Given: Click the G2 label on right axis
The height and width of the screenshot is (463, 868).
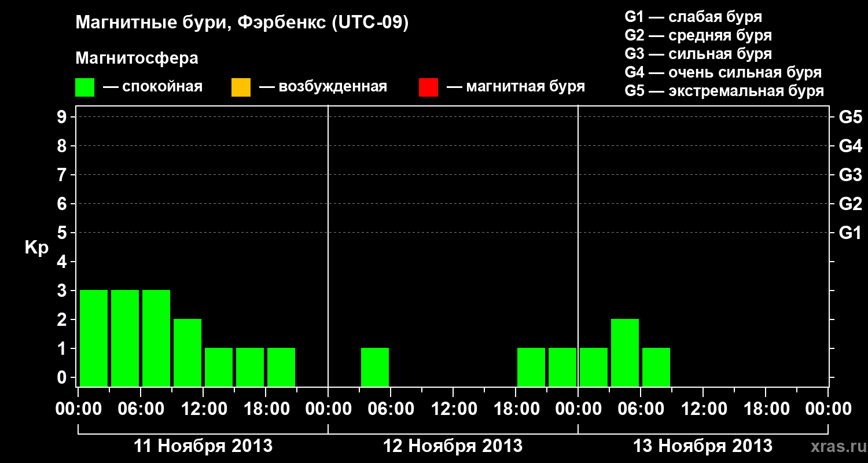Looking at the screenshot, I should [x=850, y=204].
